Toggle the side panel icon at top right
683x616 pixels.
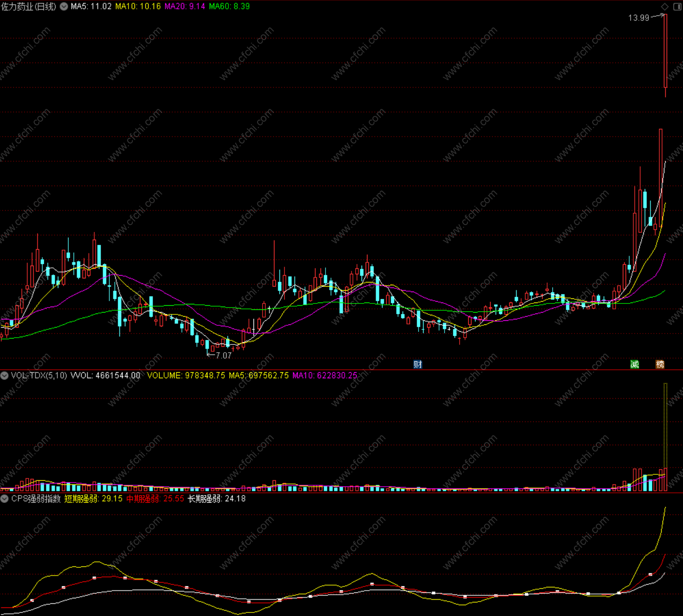click(x=677, y=6)
